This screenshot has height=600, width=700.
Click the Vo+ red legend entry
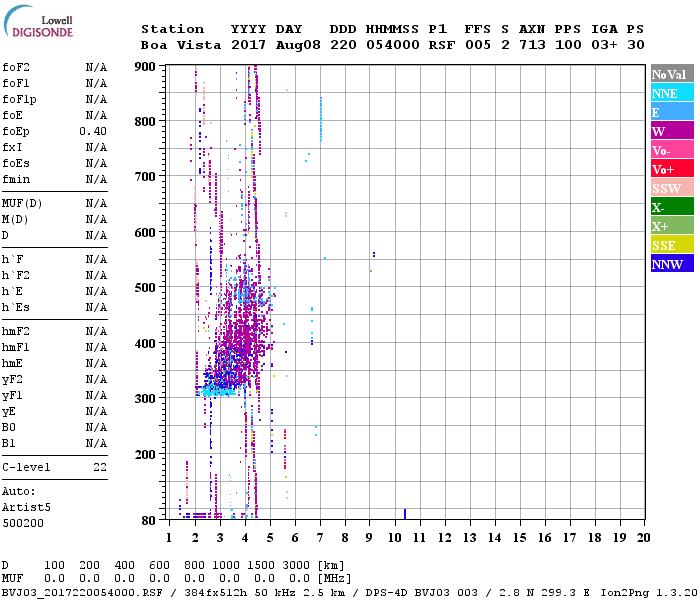pyautogui.click(x=672, y=169)
